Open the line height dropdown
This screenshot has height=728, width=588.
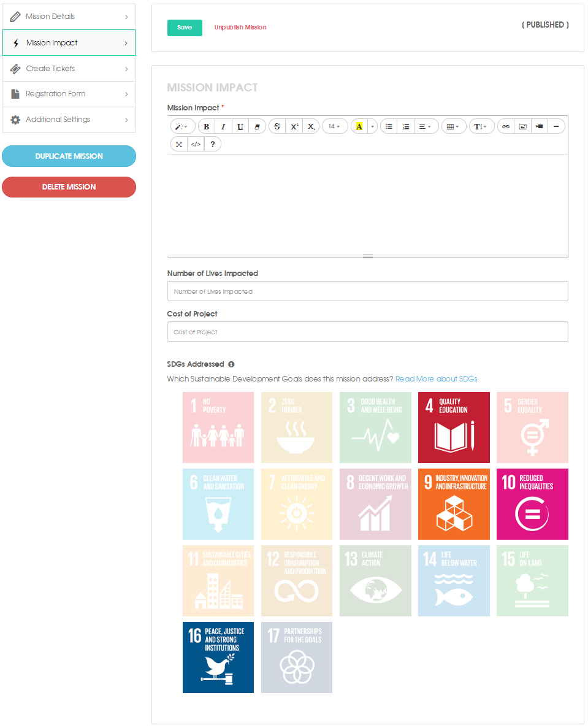(x=481, y=126)
